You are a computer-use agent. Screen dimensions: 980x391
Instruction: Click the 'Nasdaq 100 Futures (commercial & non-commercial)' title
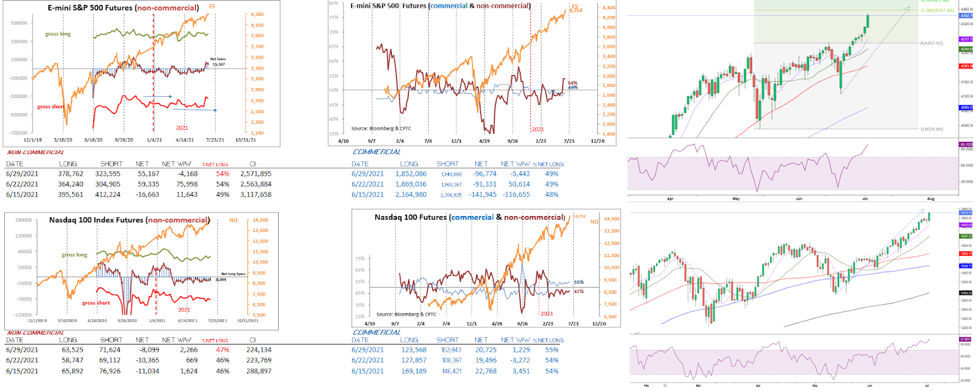tap(470, 217)
